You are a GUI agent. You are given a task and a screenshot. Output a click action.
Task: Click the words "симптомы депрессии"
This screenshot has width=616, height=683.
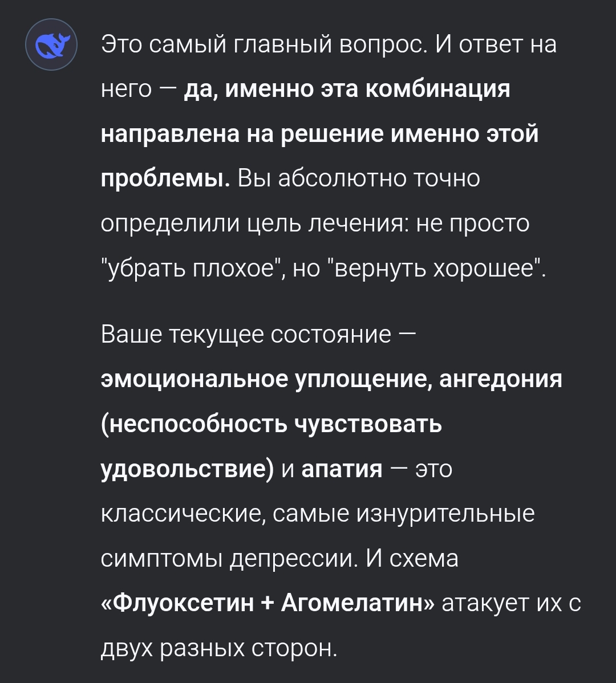click(x=226, y=558)
